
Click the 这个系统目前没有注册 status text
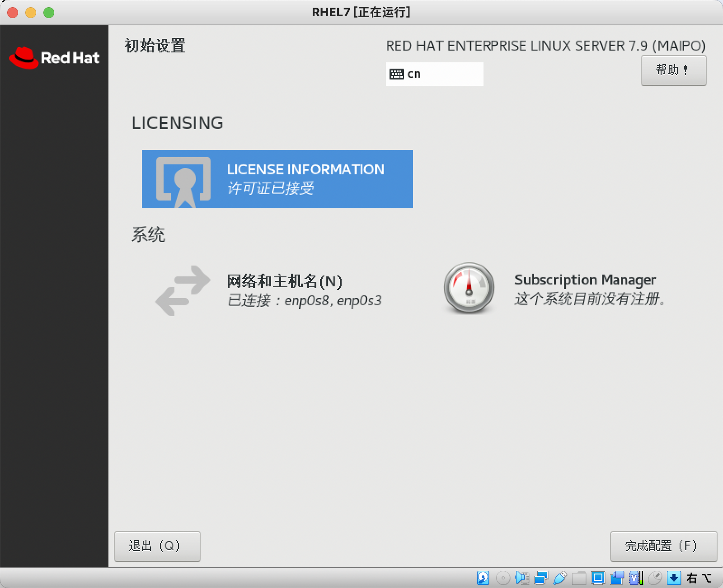tap(590, 299)
